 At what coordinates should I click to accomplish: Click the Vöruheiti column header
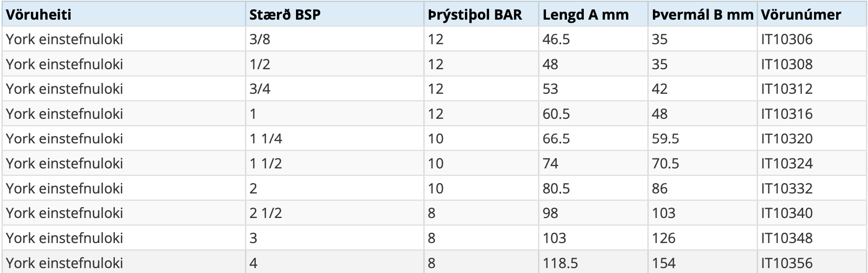(x=39, y=15)
